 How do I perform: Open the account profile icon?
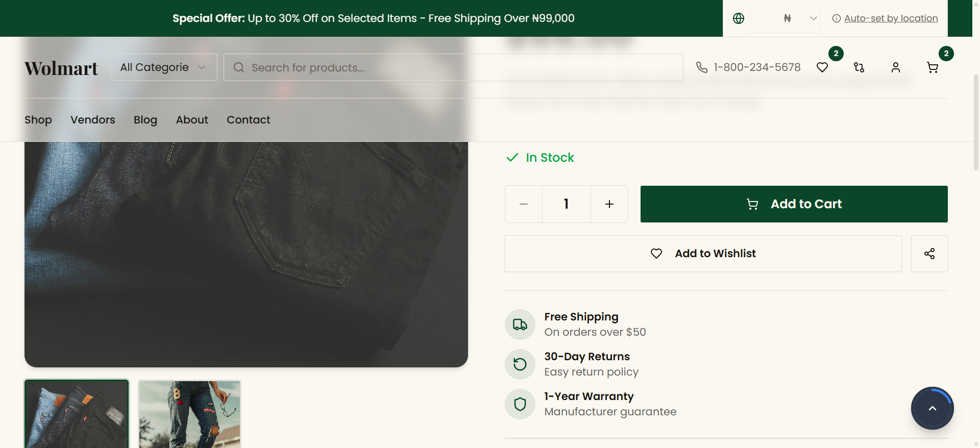896,67
